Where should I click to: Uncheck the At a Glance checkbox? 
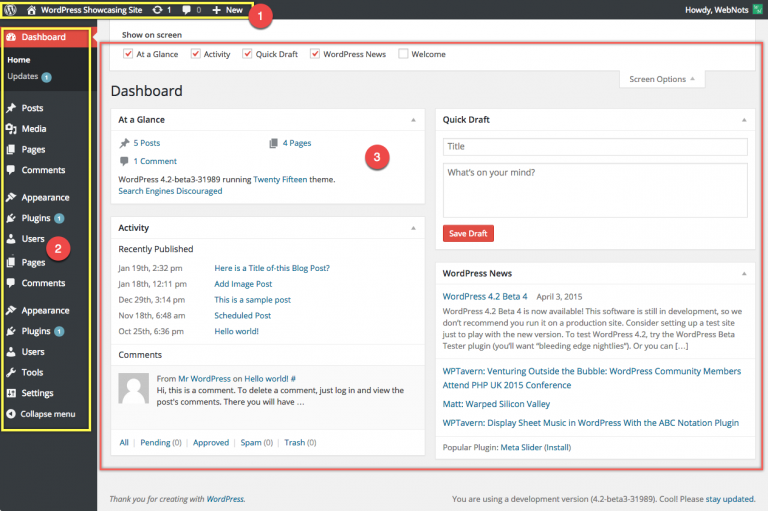128,54
